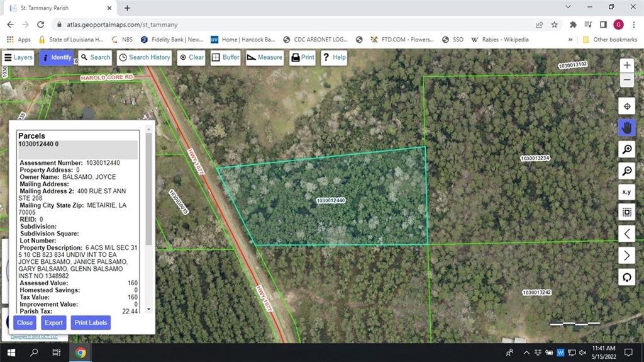Click the parcel panel scroll-down arrow

(x=148, y=309)
